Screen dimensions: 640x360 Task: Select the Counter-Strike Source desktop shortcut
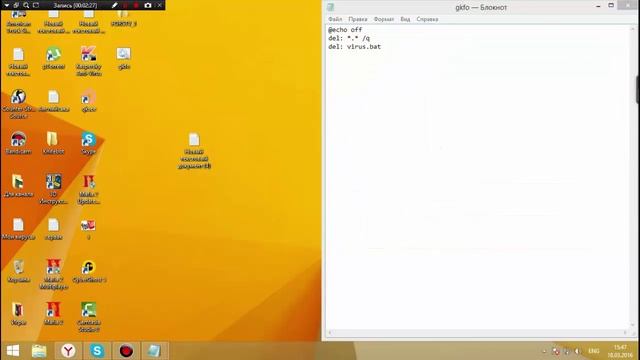(18, 104)
